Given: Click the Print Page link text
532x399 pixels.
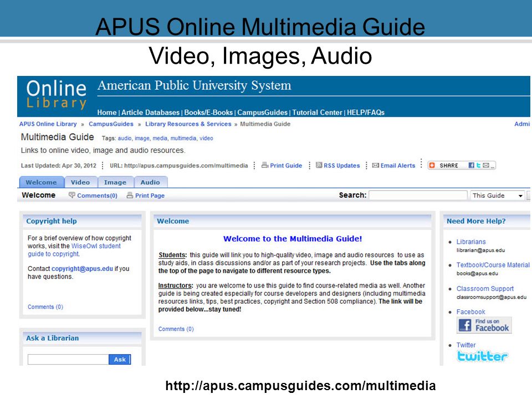Looking at the screenshot, I should (x=150, y=196).
